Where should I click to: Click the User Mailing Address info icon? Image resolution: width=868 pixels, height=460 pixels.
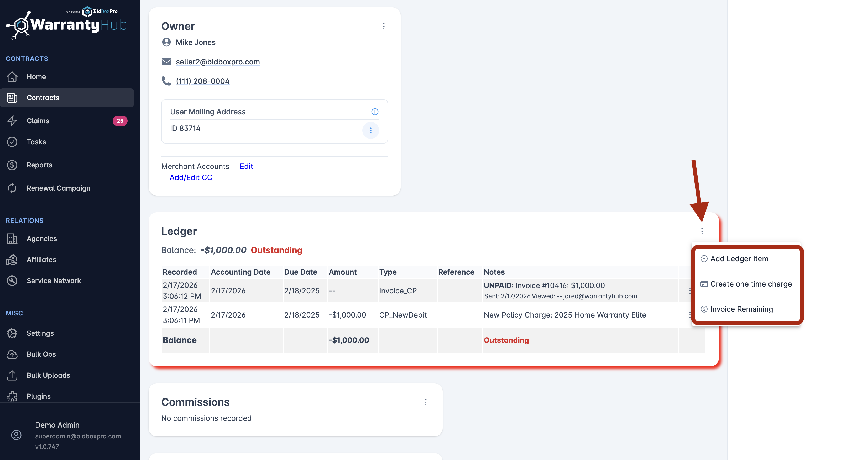tap(375, 112)
